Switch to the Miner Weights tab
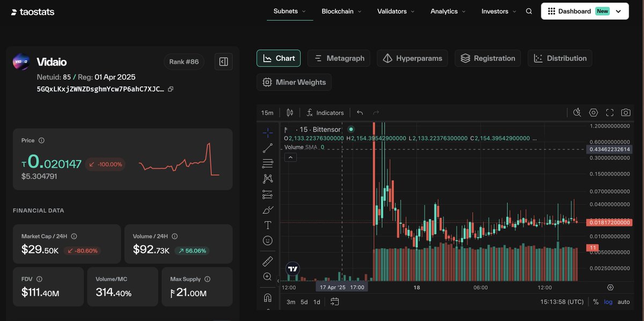The width and height of the screenshot is (644, 321). 294,82
